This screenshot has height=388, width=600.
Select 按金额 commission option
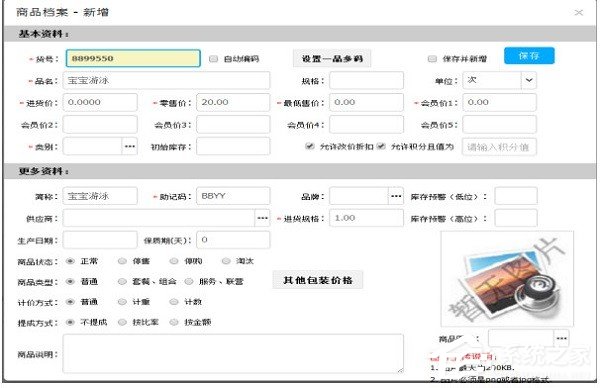coord(174,322)
